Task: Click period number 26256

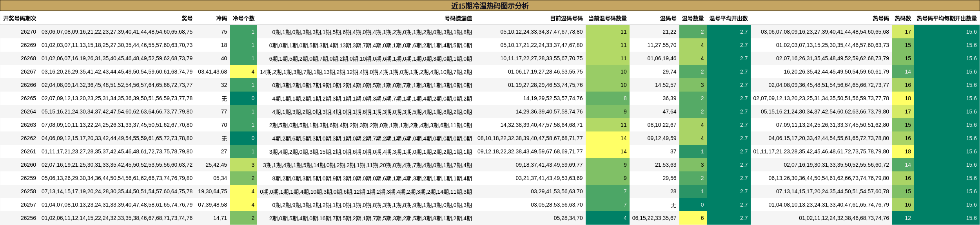Action: click(x=28, y=218)
